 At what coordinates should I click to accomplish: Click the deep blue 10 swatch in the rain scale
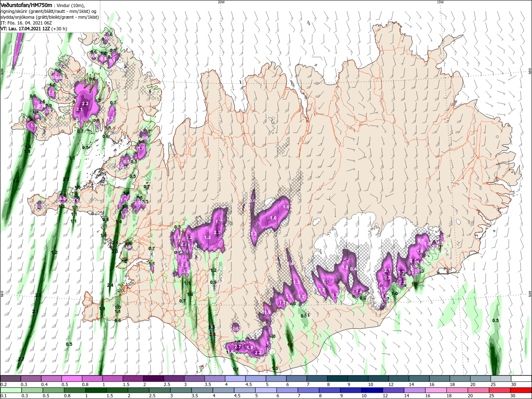click(x=372, y=390)
